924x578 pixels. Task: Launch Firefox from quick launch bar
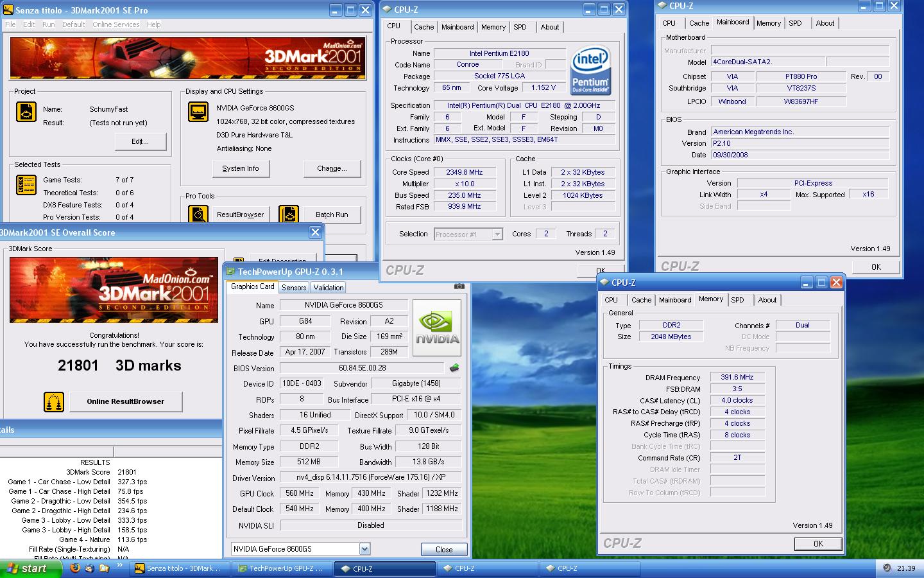[75, 568]
